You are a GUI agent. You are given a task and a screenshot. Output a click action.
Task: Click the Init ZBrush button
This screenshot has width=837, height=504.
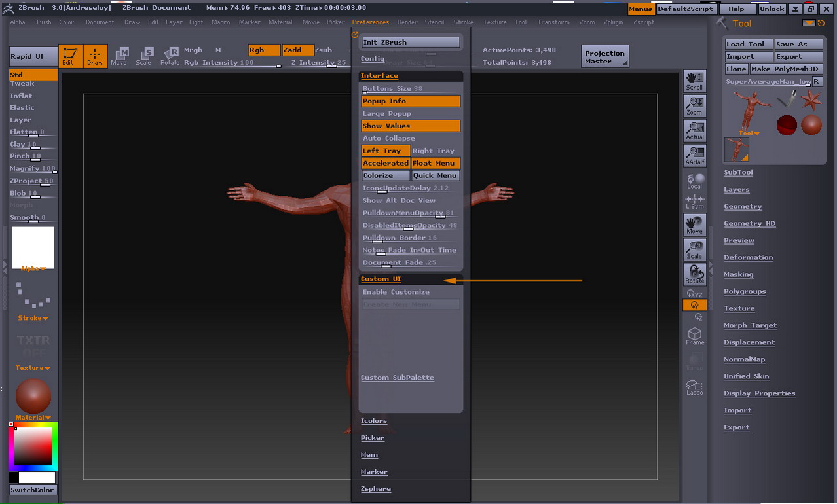pyautogui.click(x=411, y=42)
